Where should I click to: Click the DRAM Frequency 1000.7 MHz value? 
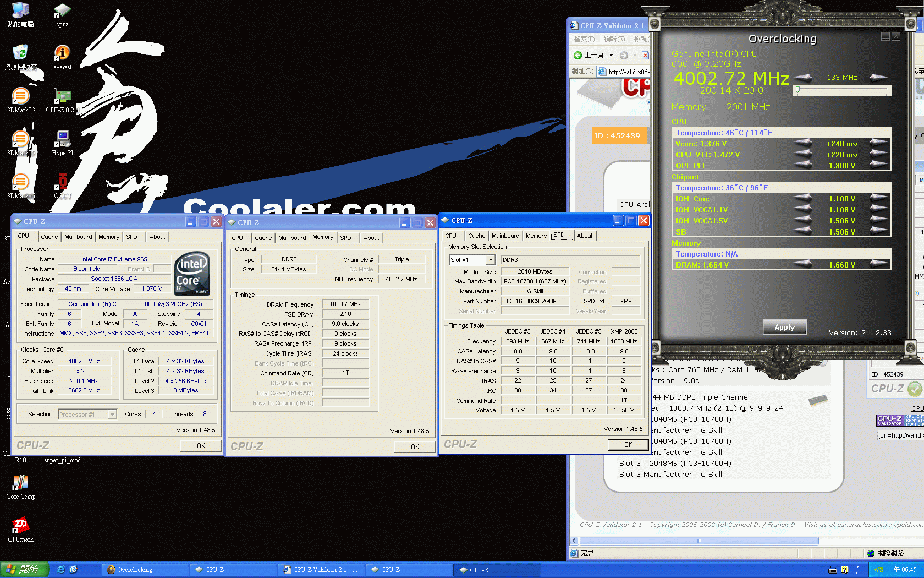click(345, 304)
